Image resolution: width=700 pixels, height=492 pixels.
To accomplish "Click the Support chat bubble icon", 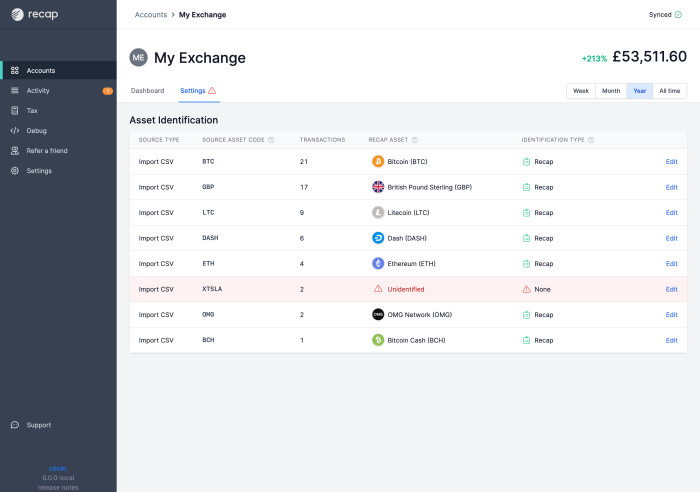I will pos(15,425).
